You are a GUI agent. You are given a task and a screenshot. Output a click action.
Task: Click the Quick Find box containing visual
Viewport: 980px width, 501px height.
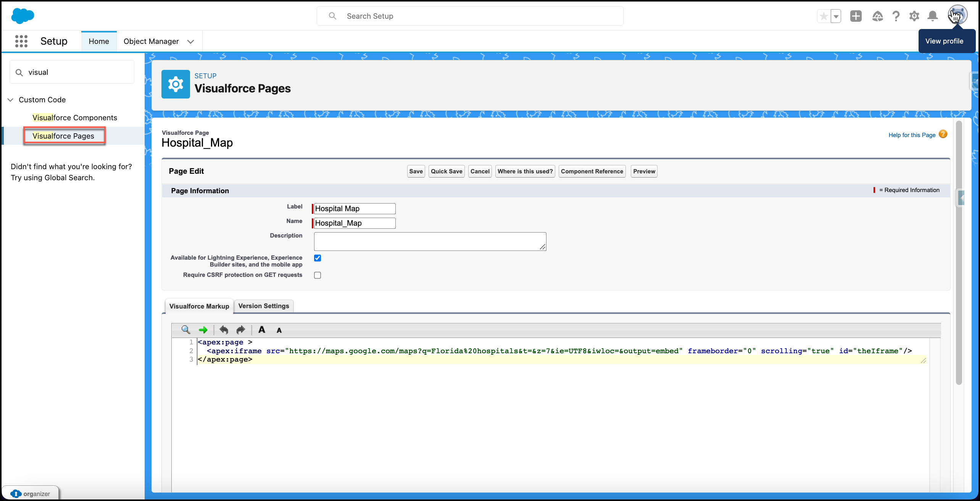click(x=72, y=72)
